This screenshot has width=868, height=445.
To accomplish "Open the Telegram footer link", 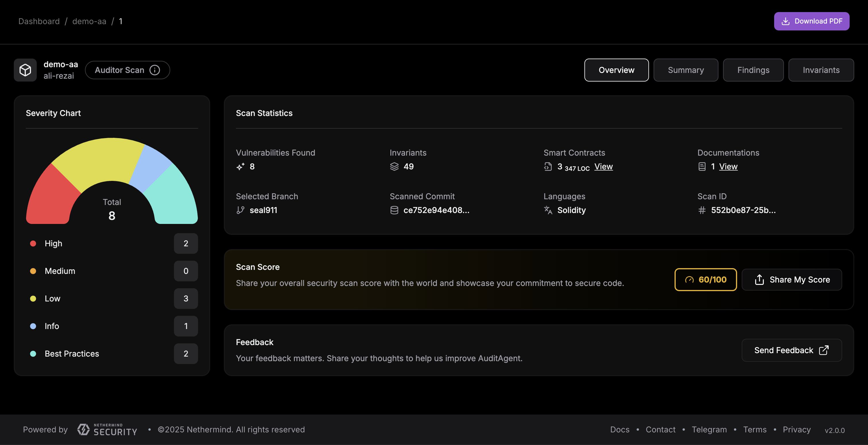I will (709, 429).
